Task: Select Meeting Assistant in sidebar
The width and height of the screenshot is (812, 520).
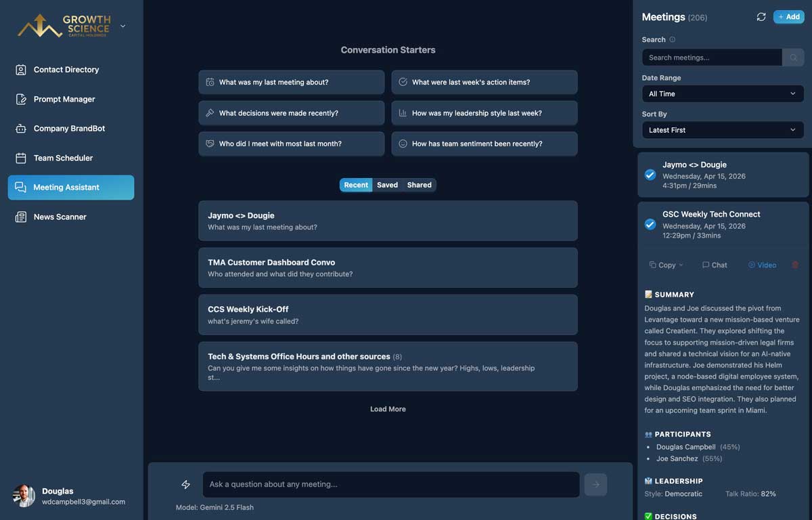Action: 71,188
